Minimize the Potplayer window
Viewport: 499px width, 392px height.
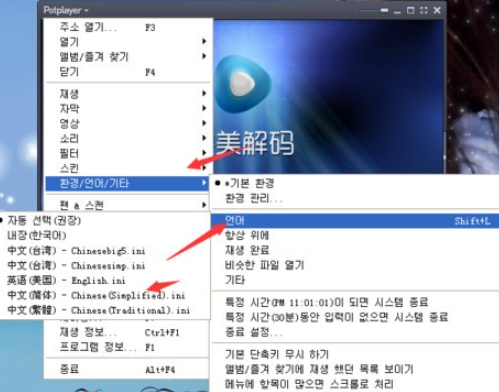pos(397,11)
